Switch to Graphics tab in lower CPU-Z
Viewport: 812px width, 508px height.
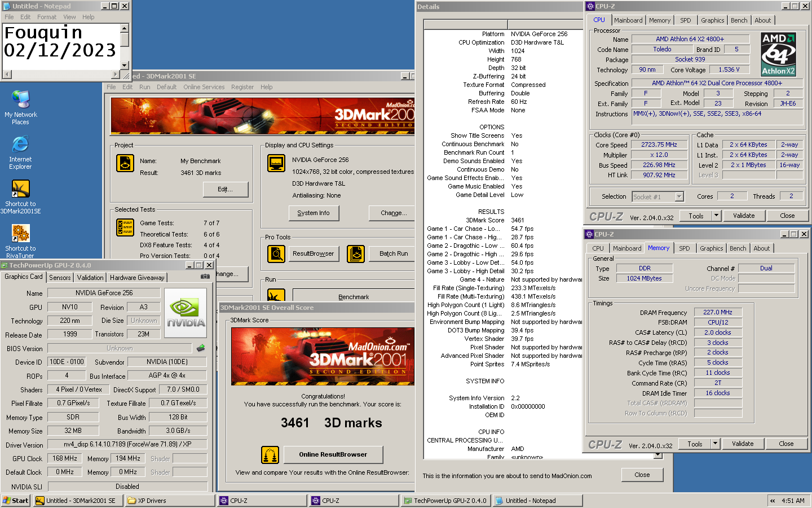[711, 248]
